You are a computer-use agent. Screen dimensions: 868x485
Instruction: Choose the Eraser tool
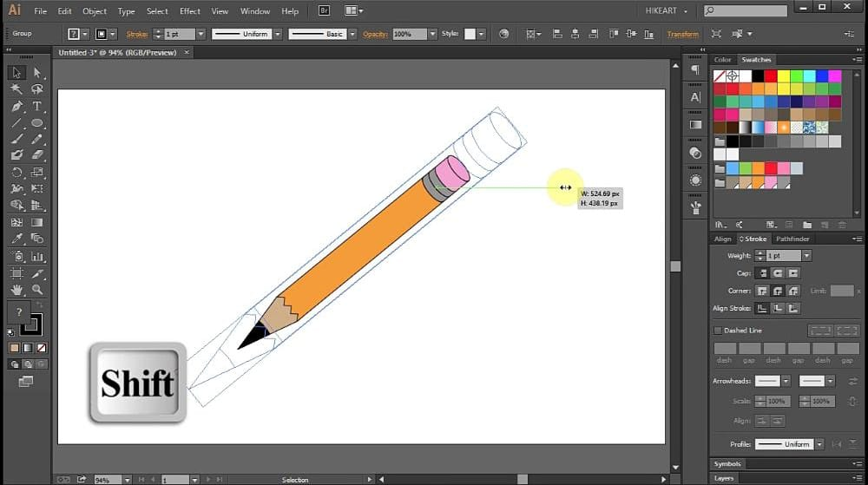[37, 155]
